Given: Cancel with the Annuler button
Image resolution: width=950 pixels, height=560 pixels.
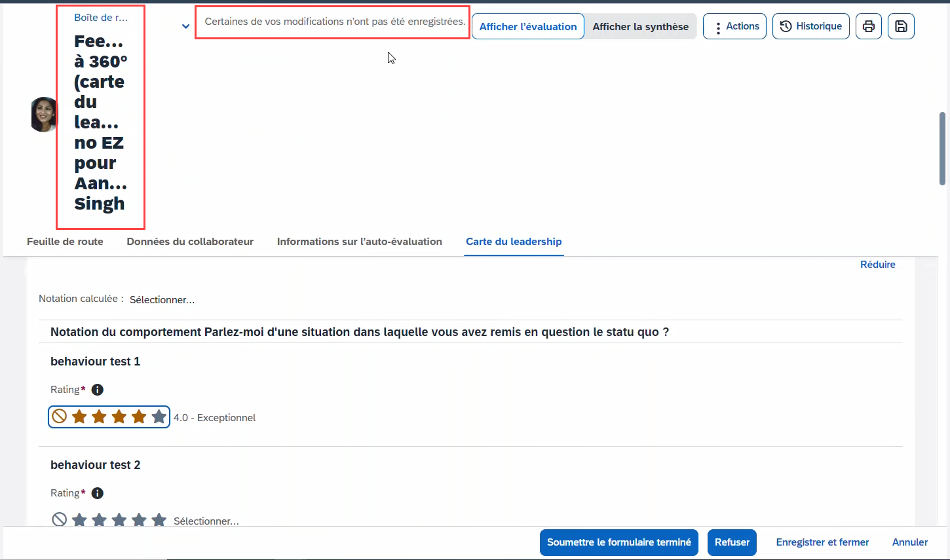Looking at the screenshot, I should pos(910,542).
